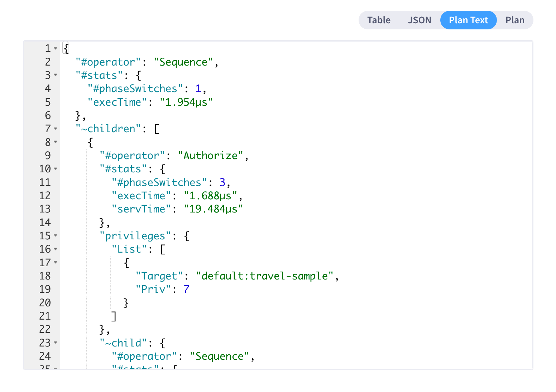Switch to the Table tab
The width and height of the screenshot is (556, 392).
click(379, 20)
